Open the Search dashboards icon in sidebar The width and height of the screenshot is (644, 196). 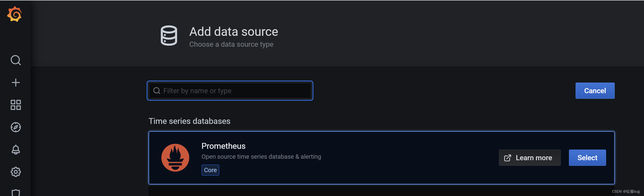pos(16,60)
